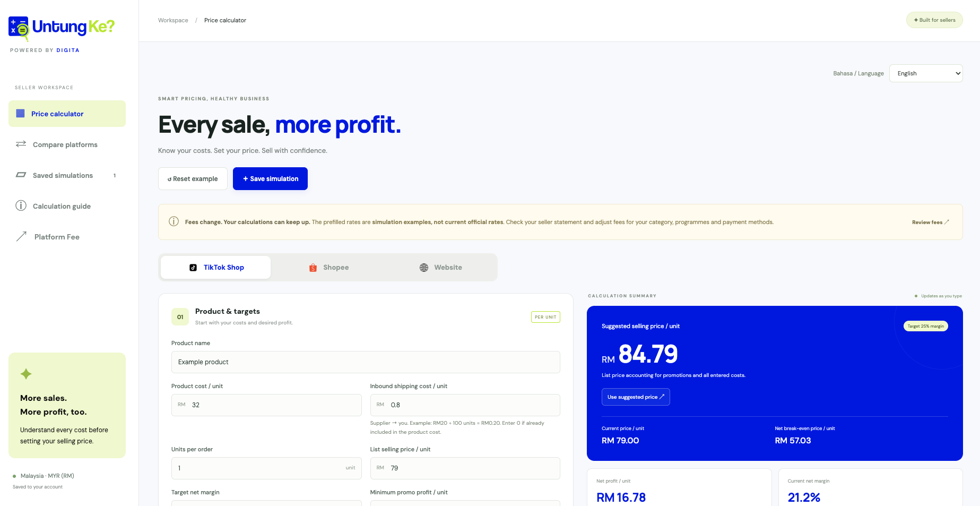Click the Platform Fee arrow icon

(x=21, y=236)
